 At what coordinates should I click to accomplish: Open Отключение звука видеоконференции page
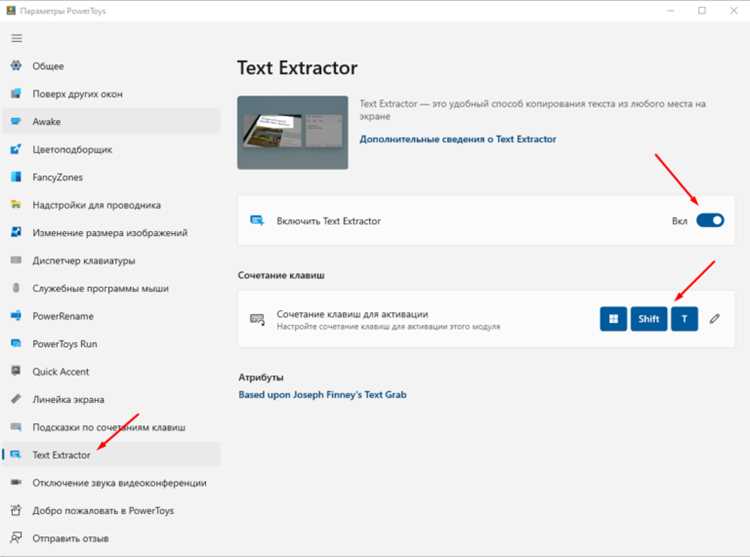(x=111, y=483)
